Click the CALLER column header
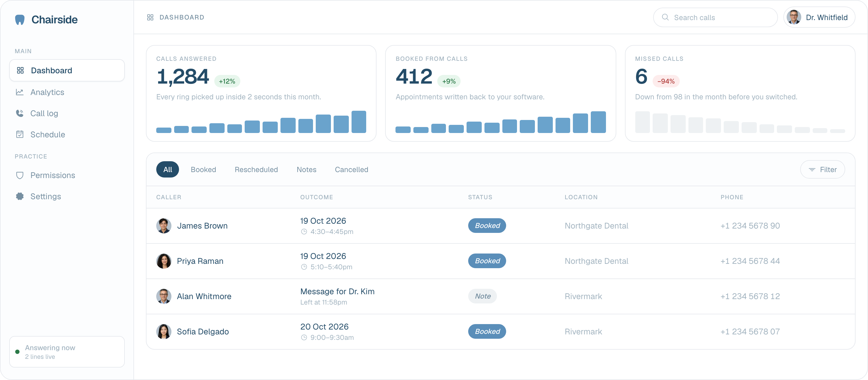 pyautogui.click(x=169, y=197)
